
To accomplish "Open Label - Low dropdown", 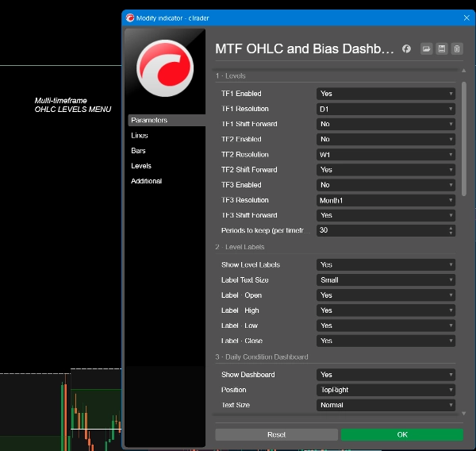I will point(386,326).
